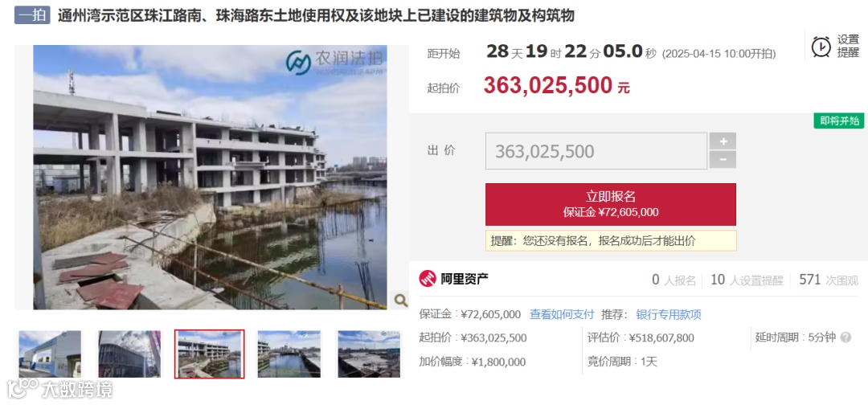Screen dimensions: 868x405
Task: Select the fifth thumbnail of the site
Action: click(369, 354)
